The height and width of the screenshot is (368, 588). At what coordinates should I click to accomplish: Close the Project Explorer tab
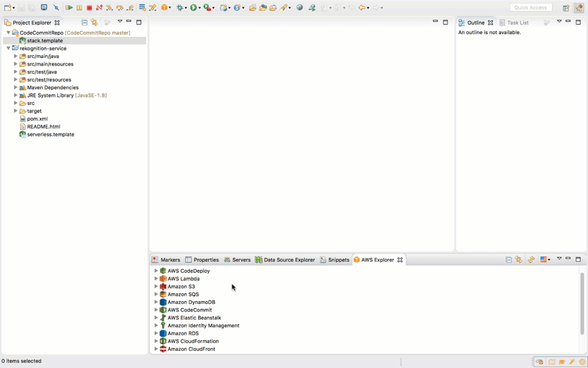(x=57, y=22)
